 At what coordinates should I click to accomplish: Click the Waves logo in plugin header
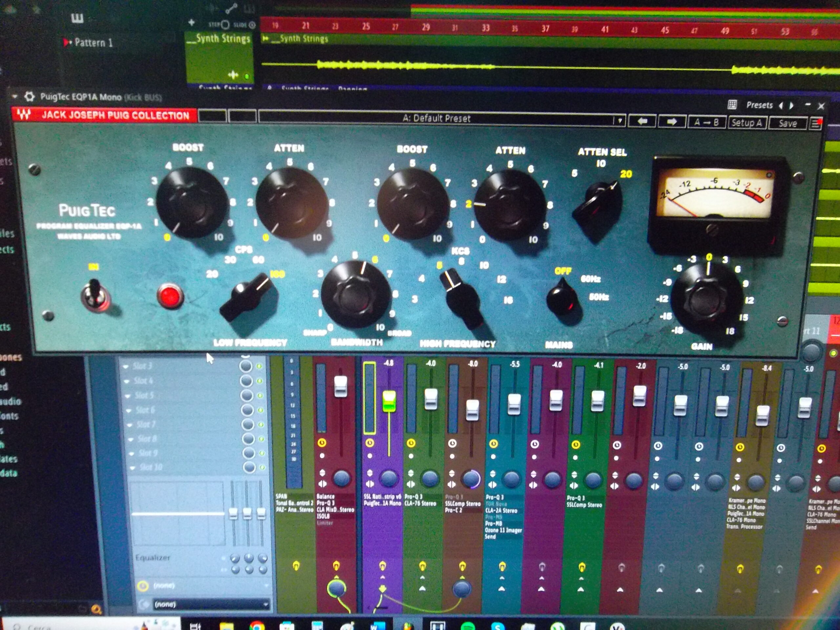click(x=24, y=114)
